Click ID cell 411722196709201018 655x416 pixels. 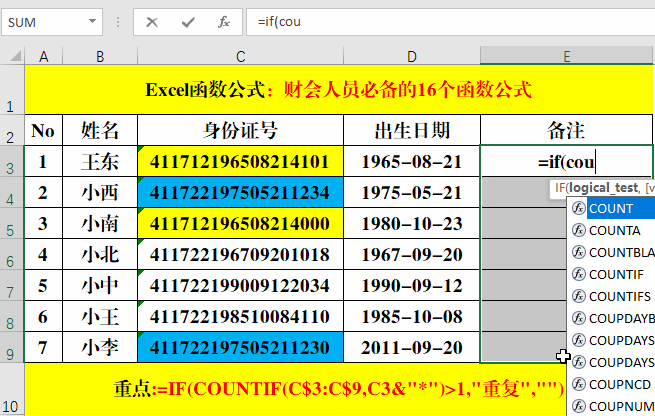coord(240,254)
